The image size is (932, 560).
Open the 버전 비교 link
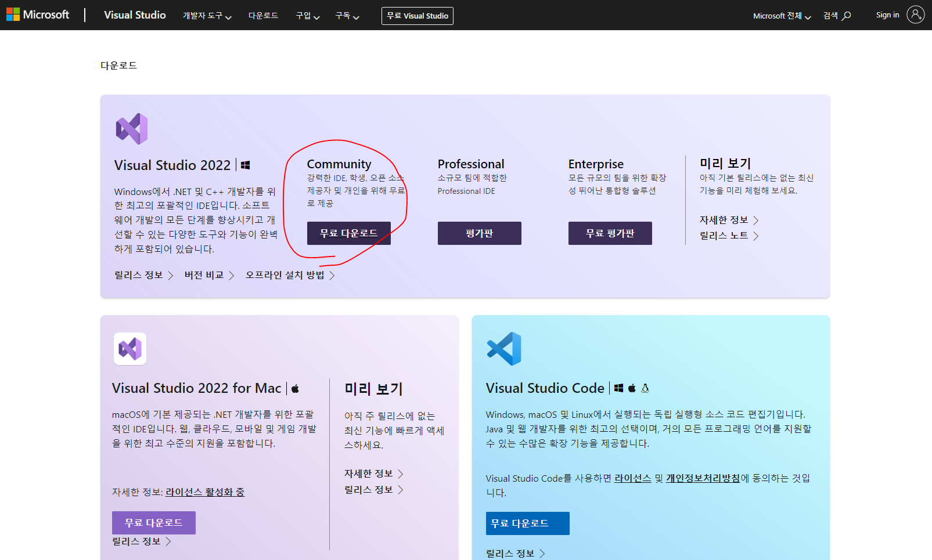(x=209, y=275)
